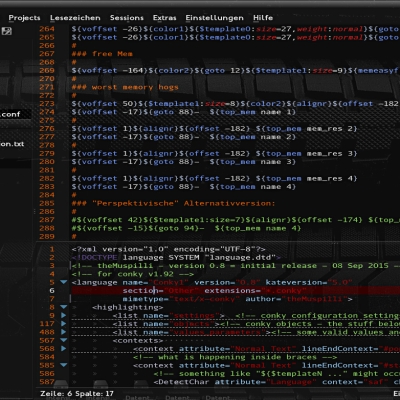Click line number 587 in the lower gutter

click(x=47, y=382)
